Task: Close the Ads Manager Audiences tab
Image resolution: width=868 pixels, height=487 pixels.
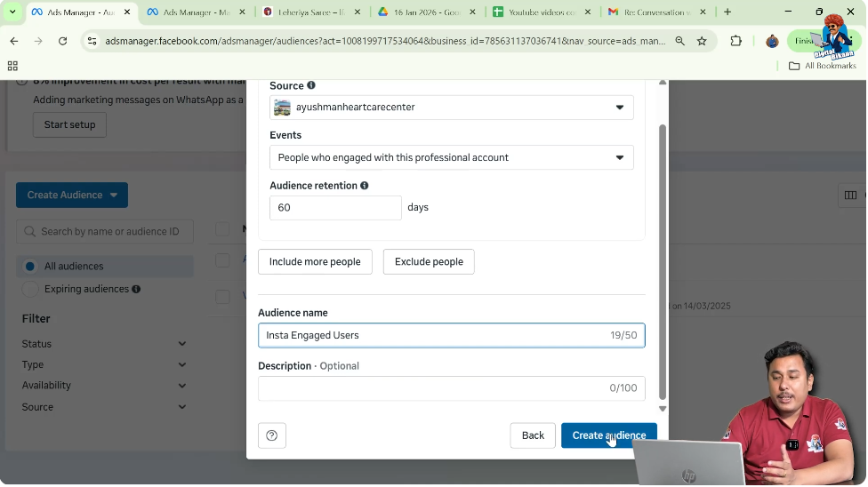Action: 127,12
